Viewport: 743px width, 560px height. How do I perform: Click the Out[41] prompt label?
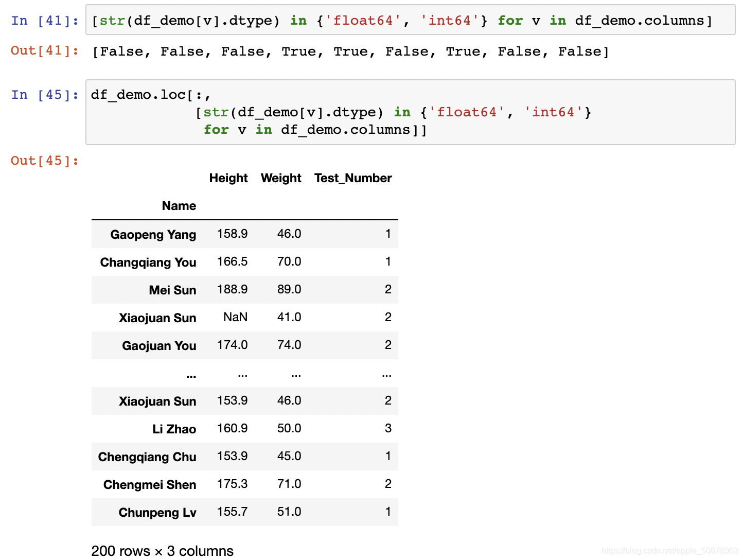(x=45, y=50)
